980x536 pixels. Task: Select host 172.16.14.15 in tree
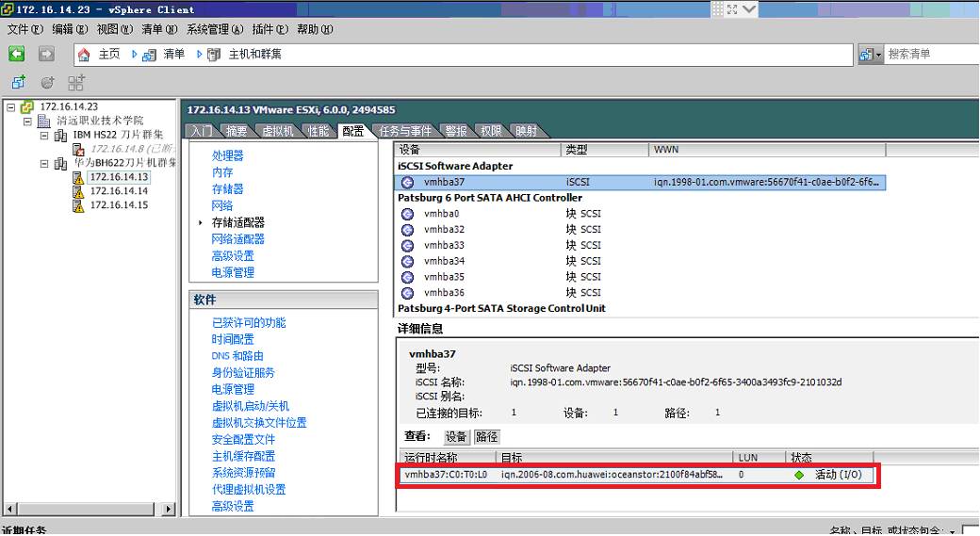119,205
